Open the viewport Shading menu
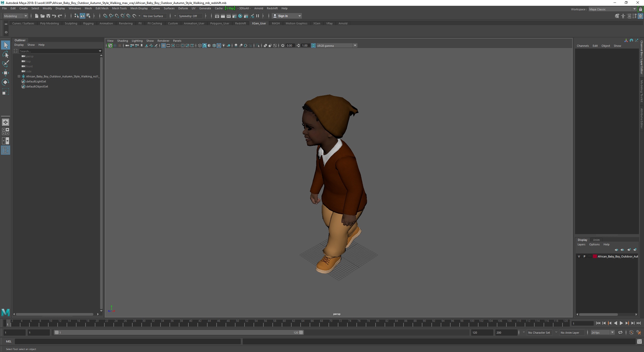This screenshot has width=644, height=352. coord(123,41)
